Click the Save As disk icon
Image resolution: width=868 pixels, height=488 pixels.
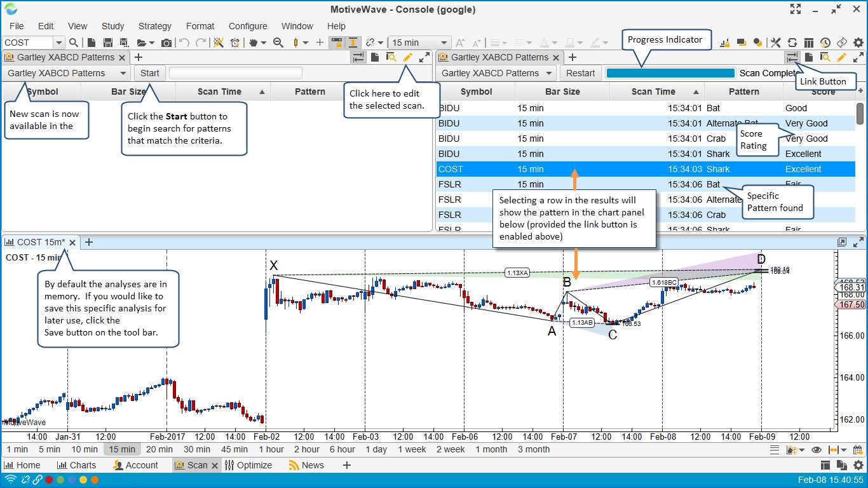124,43
